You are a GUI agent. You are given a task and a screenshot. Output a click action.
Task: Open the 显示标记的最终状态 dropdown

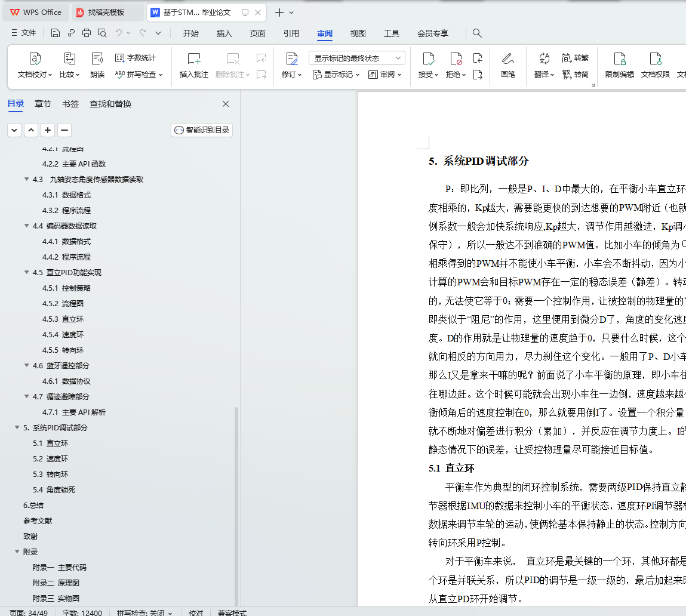coord(357,58)
